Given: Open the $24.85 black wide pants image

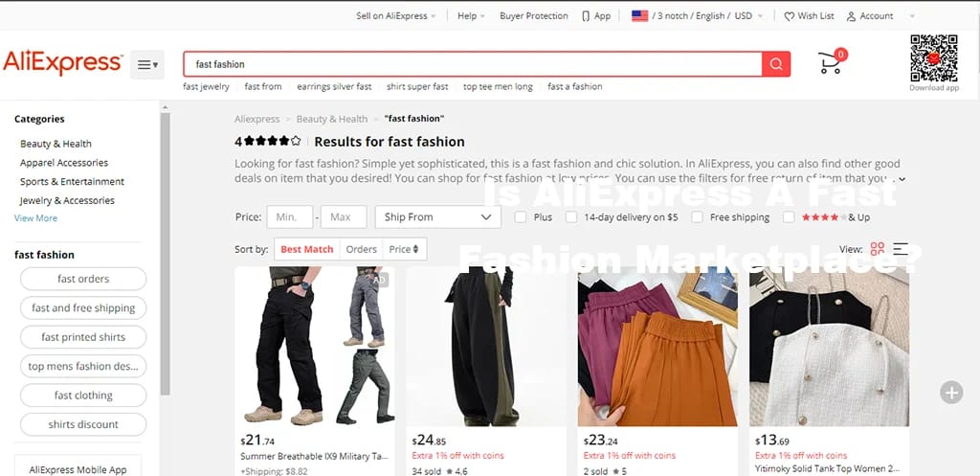Looking at the screenshot, I should coord(486,347).
